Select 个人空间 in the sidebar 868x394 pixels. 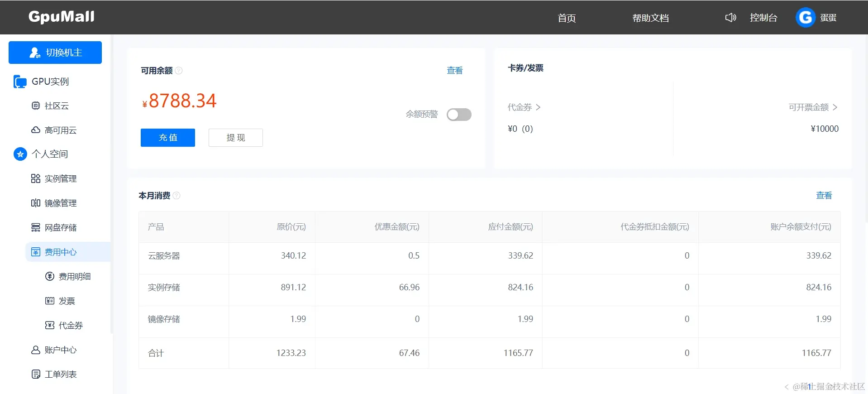50,154
